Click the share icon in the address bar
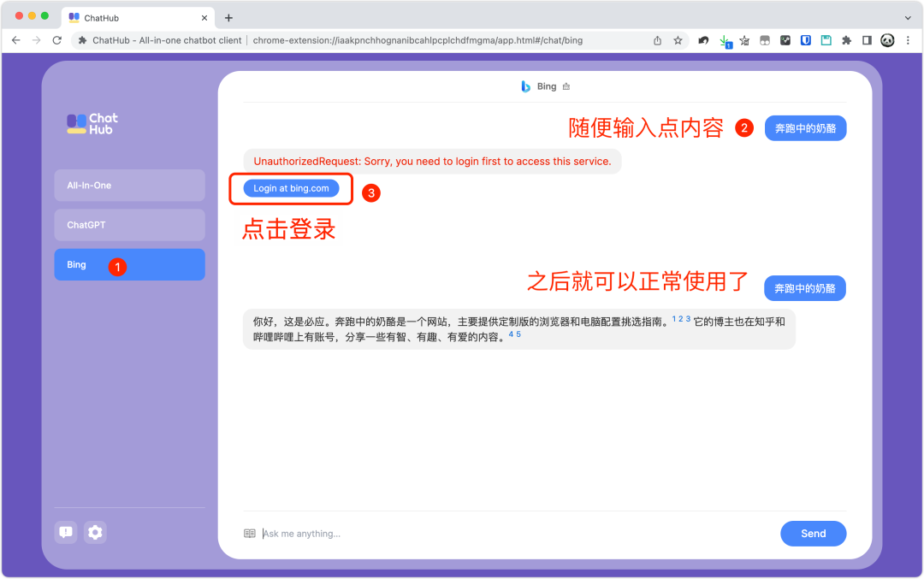Viewport: 924px width, 579px height. (x=658, y=41)
